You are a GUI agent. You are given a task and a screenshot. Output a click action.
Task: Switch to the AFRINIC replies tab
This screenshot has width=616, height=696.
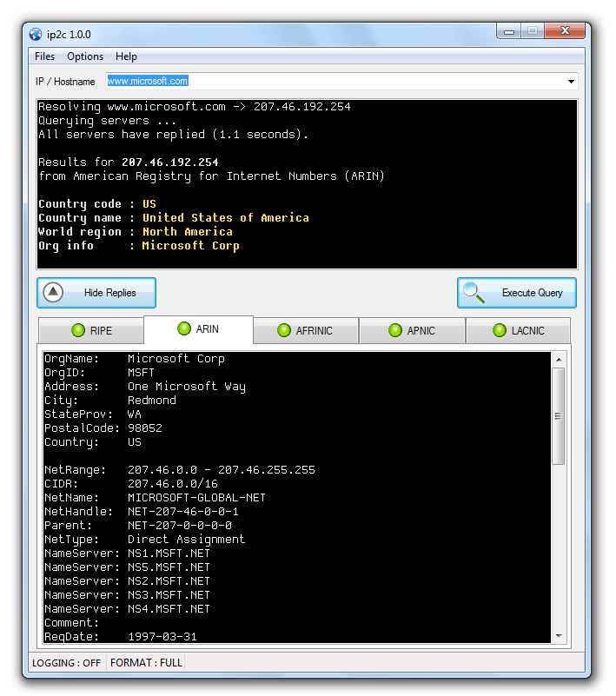tap(306, 330)
